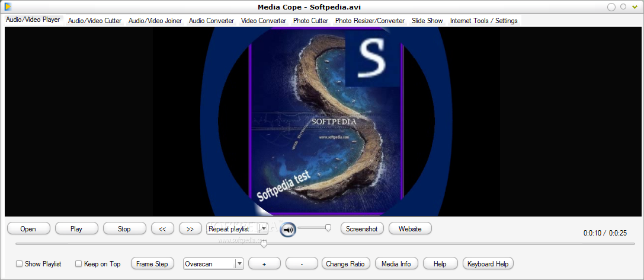The height and width of the screenshot is (280, 644).
Task: Advance one frame with Frame Step
Action: 152,263
